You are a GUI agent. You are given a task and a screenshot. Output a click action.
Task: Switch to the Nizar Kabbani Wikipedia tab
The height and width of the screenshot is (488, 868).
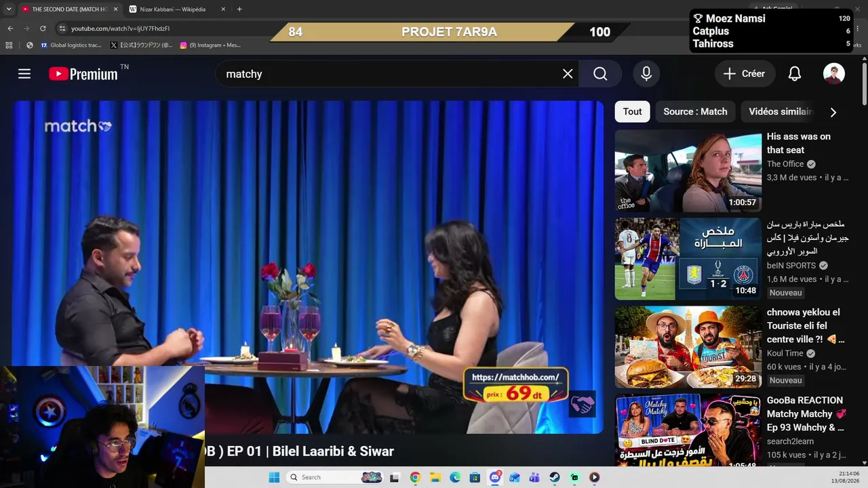tap(178, 9)
